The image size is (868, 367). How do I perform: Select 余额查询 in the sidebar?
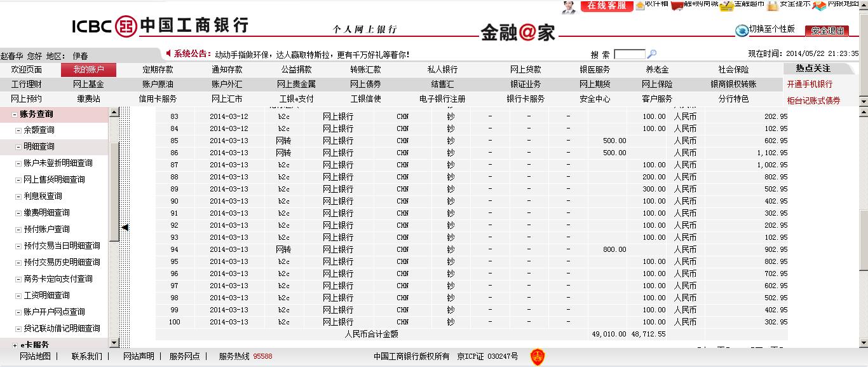coord(39,130)
